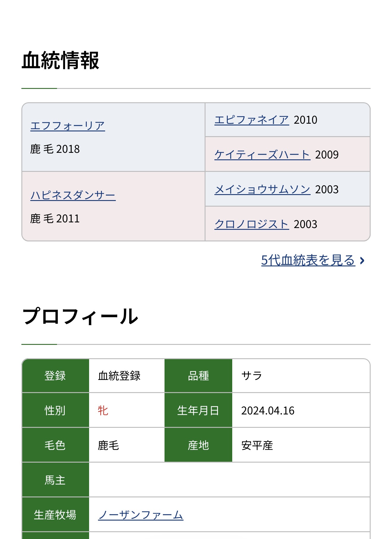
Task: Open the クロノロジスト link
Action: pos(252,224)
